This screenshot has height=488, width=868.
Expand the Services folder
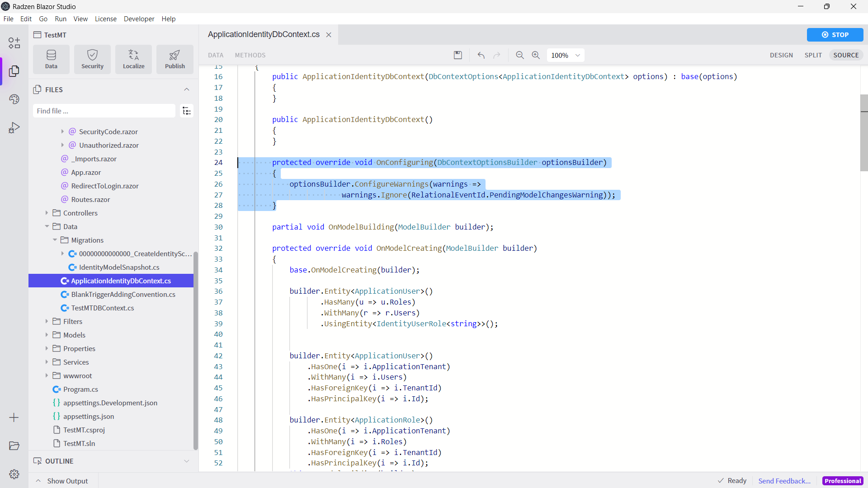[x=47, y=362]
